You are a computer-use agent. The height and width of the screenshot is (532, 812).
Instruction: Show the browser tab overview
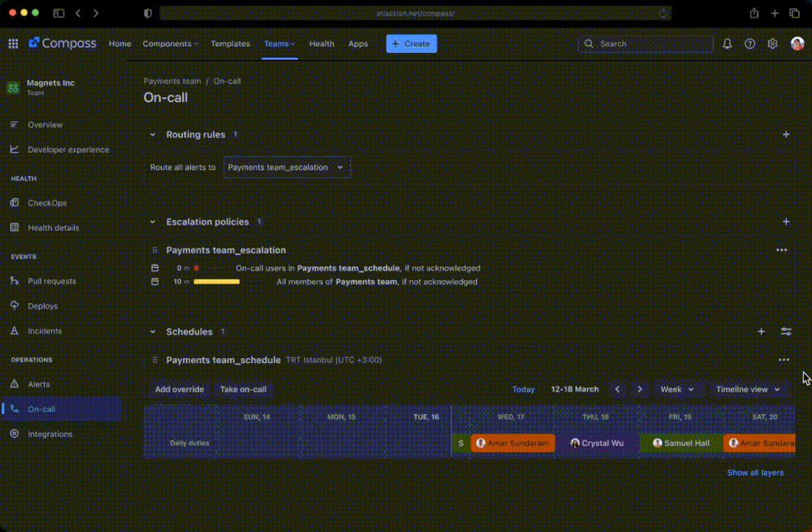[x=794, y=13]
